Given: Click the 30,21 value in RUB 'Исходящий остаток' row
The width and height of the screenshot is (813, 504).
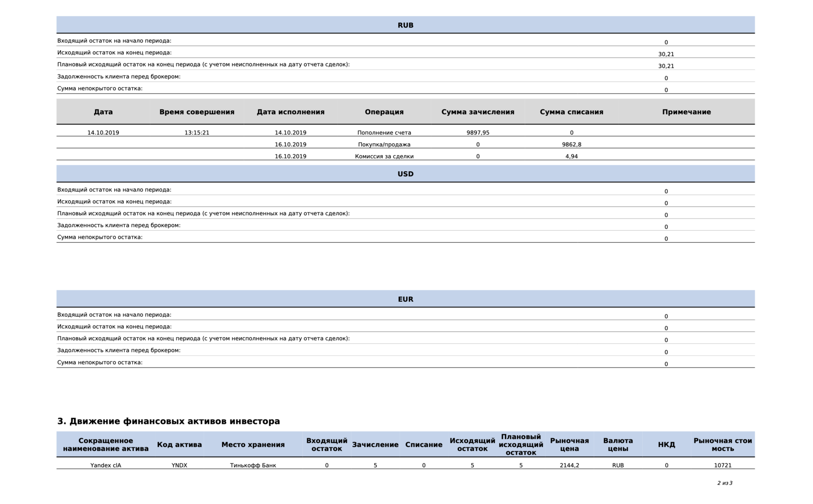Looking at the screenshot, I should coord(666,54).
